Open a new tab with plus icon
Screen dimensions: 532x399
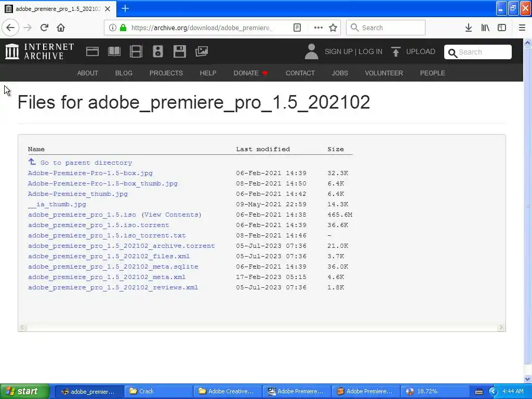125,8
